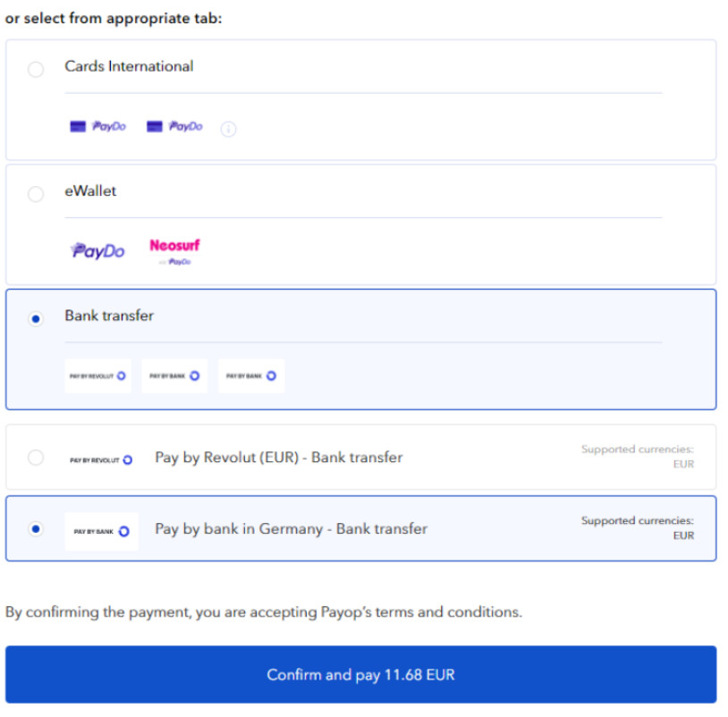Viewport: 728px width, 717px height.
Task: Click the middle Pay by Bank tile
Action: 174,375
